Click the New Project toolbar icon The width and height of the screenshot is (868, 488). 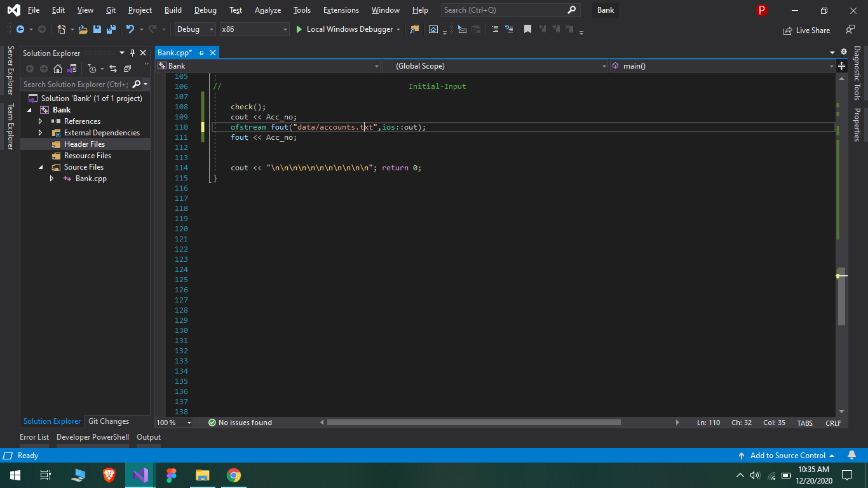62,29
